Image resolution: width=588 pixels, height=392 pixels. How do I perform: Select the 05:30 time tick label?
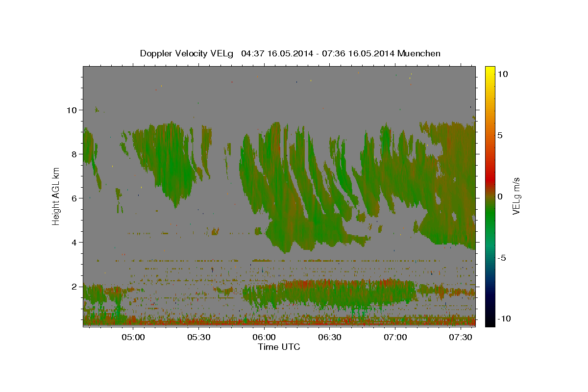[198, 337]
